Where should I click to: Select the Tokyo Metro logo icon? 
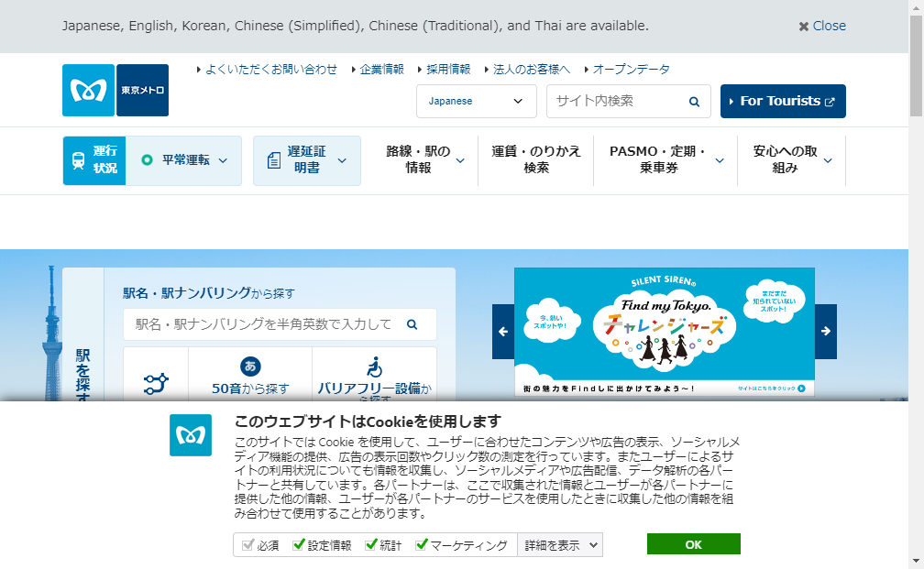(87, 90)
